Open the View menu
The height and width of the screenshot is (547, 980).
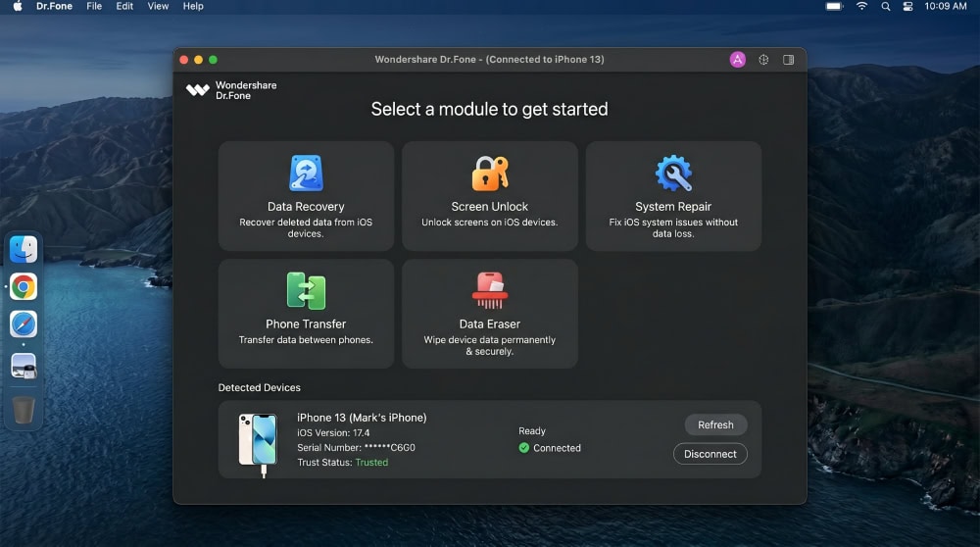pos(158,6)
